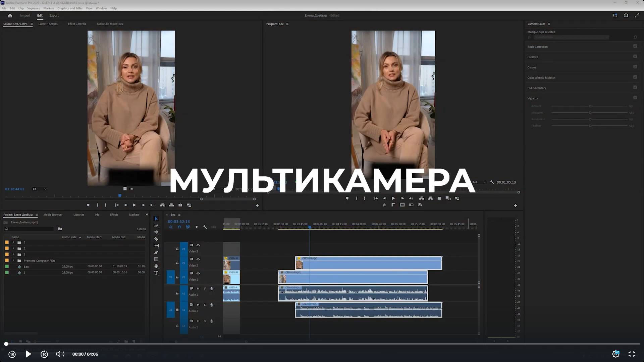Image resolution: width=644 pixels, height=362 pixels.
Task: Expand Premiere Composer Files bin
Action: click(13, 260)
